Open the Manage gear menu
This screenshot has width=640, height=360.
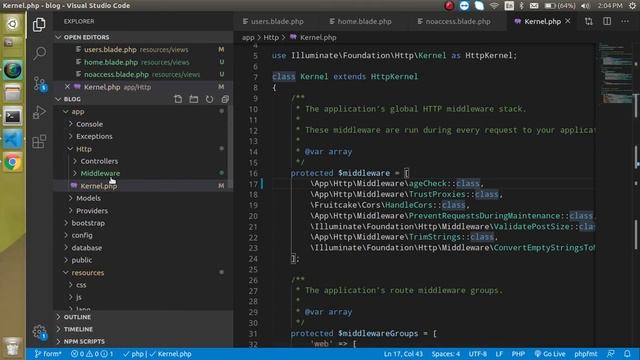[39, 332]
